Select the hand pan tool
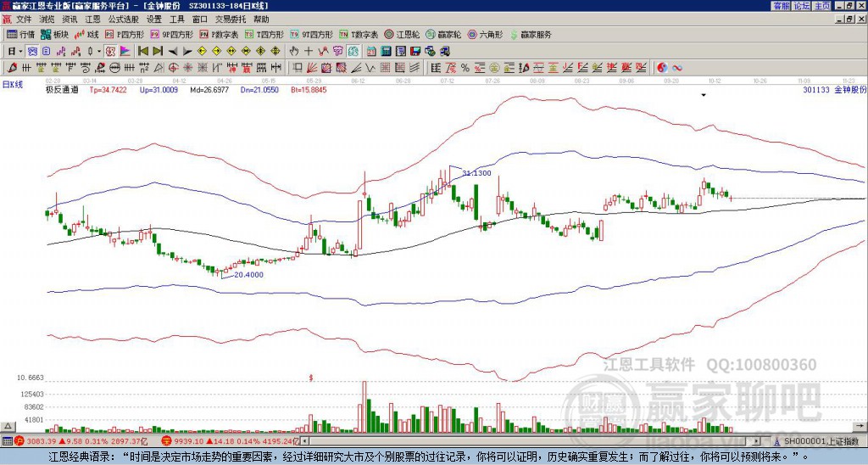The height and width of the screenshot is (465, 868). [293, 52]
